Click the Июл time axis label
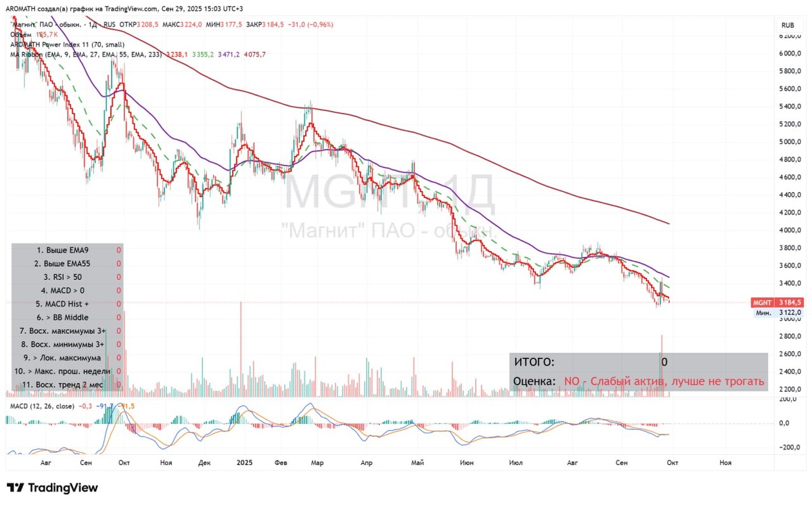This screenshot has width=812, height=505. pyautogui.click(x=516, y=463)
